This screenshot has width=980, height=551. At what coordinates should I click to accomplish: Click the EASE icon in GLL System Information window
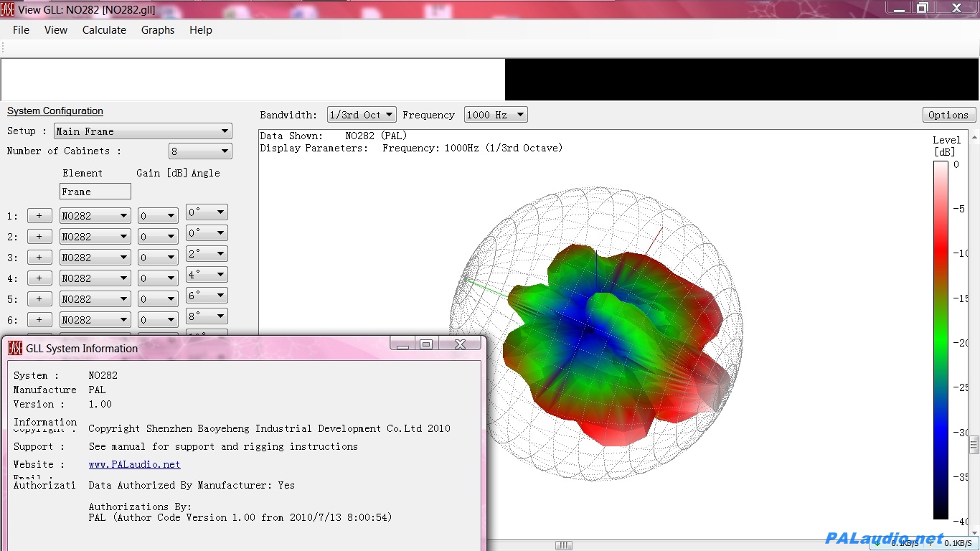pyautogui.click(x=15, y=349)
